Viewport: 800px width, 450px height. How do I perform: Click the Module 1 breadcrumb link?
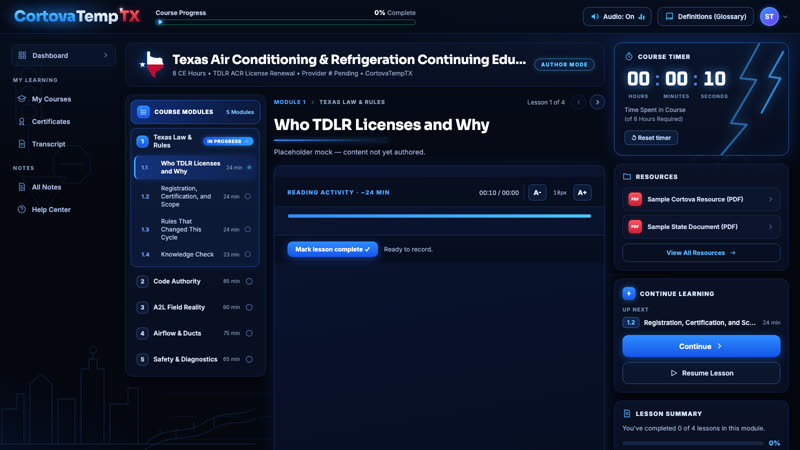[x=289, y=102]
